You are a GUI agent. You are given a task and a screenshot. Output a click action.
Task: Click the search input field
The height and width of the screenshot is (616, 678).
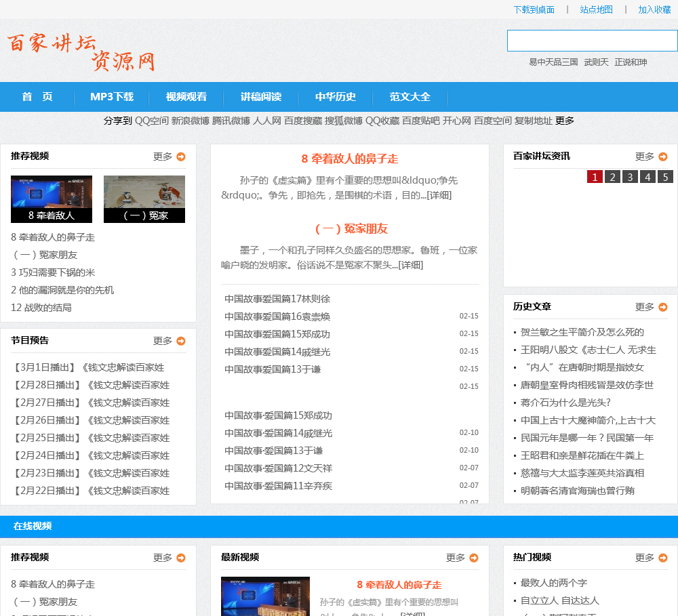pos(592,41)
